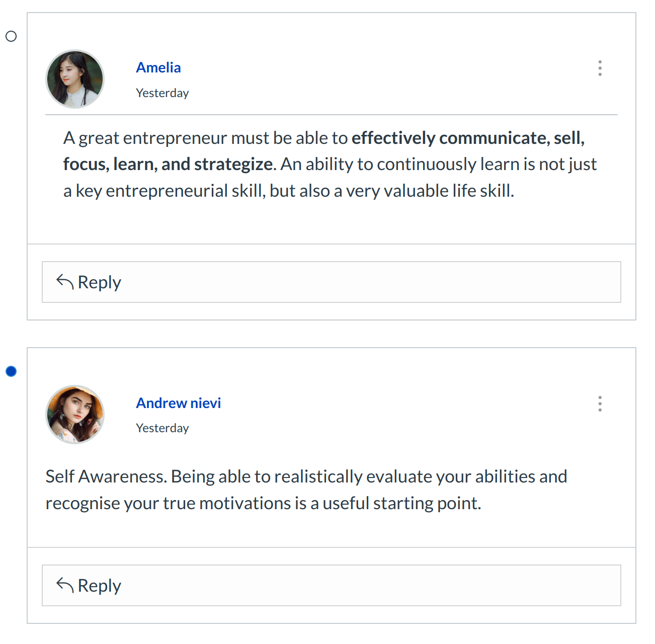Click the Yesterday timestamp under Andrew nievi's name

(162, 428)
